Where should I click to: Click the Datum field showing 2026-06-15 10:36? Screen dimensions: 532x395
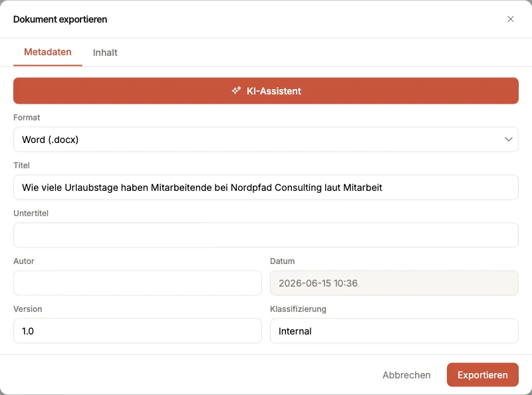tap(394, 283)
